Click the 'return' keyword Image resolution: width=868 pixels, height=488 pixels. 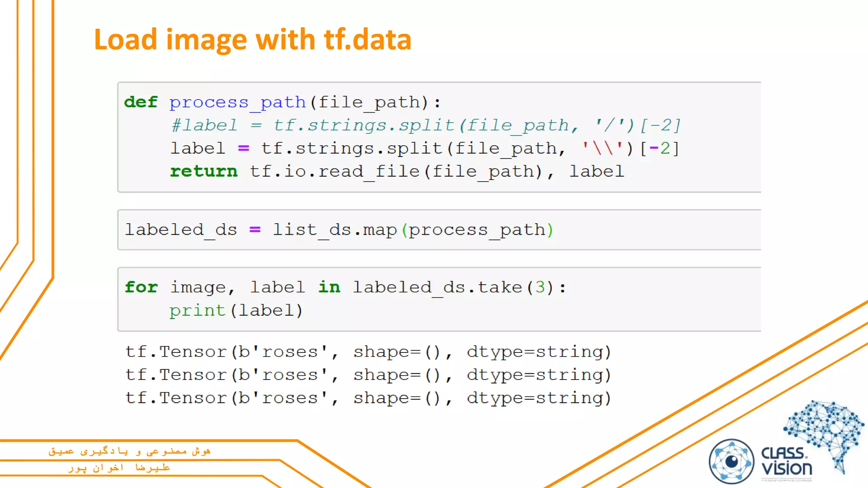(203, 172)
